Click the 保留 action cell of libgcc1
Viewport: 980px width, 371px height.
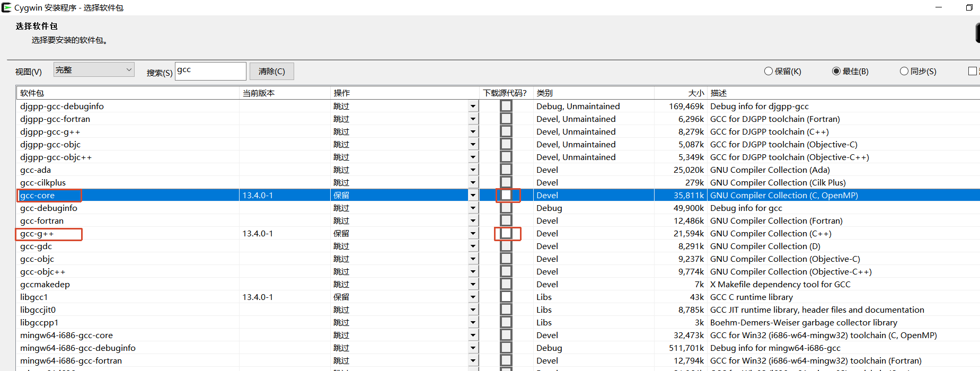coord(341,297)
